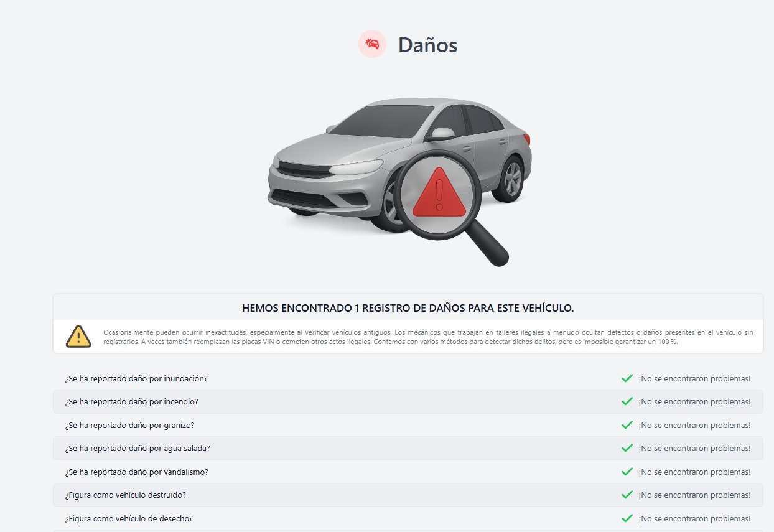Click the green checkmark for hail damage
Image resolution: width=774 pixels, height=532 pixels.
pos(627,425)
